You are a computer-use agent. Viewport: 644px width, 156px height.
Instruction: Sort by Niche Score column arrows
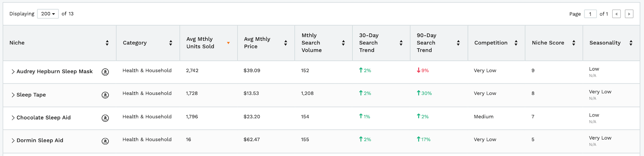574,43
